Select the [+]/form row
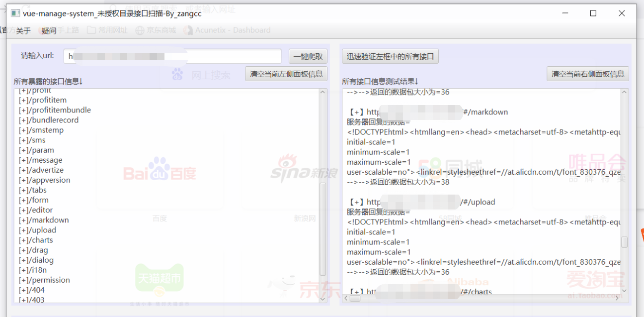 [x=34, y=200]
